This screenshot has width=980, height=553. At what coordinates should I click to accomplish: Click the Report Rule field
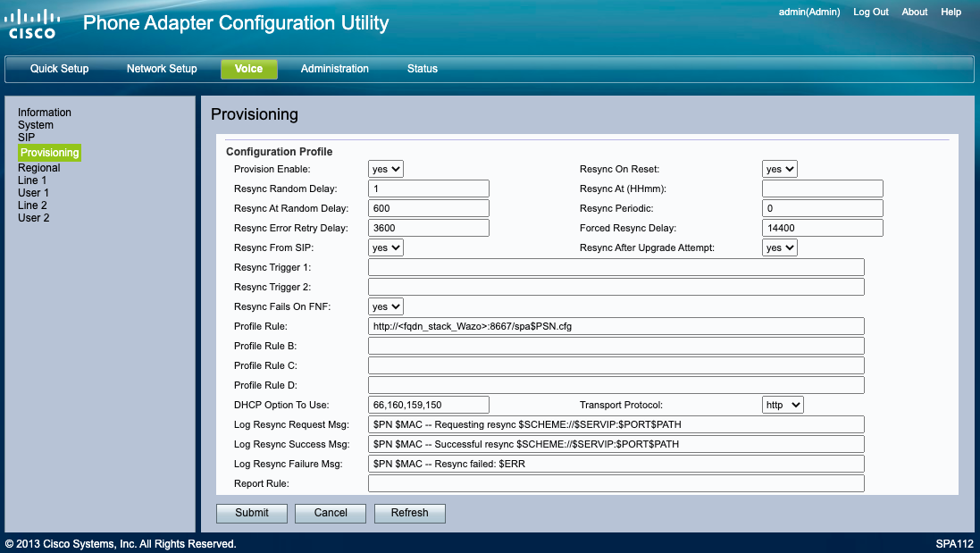[616, 483]
